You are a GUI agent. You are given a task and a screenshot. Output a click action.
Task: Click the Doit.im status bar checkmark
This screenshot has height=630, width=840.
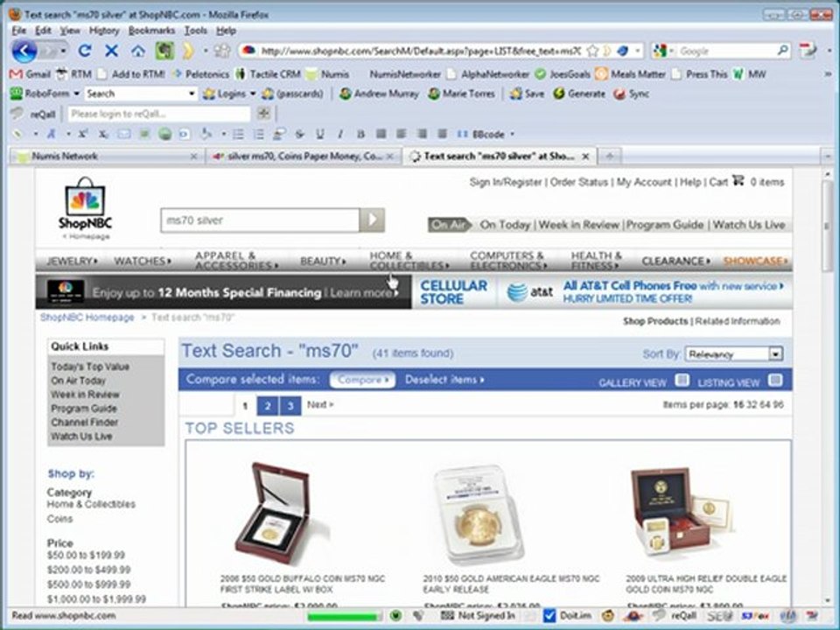(549, 615)
